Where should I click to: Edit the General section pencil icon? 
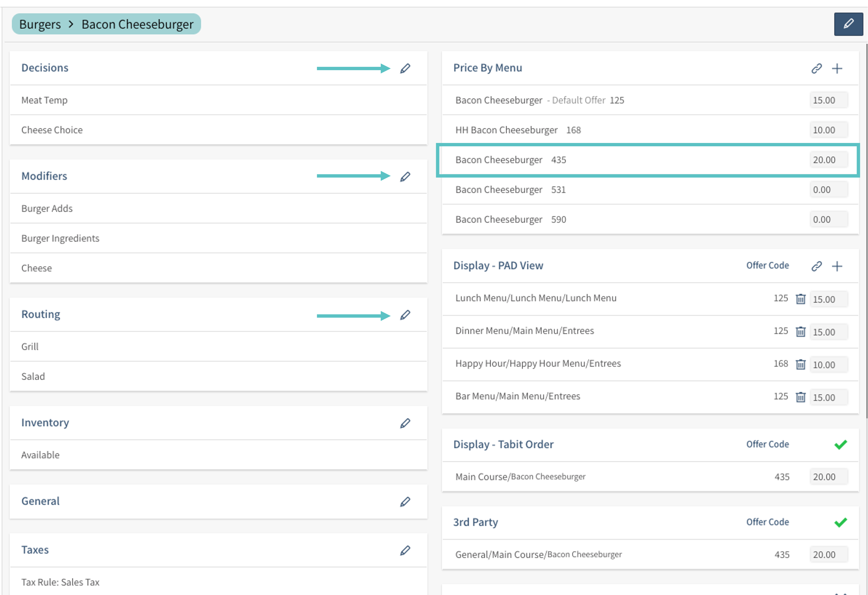[405, 502]
